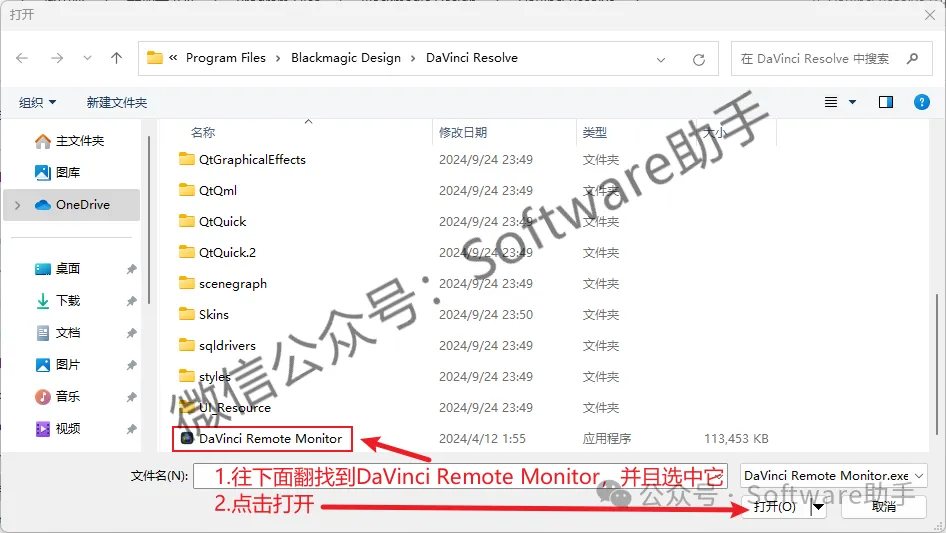Open 主文件夹 in the sidebar

[71, 141]
